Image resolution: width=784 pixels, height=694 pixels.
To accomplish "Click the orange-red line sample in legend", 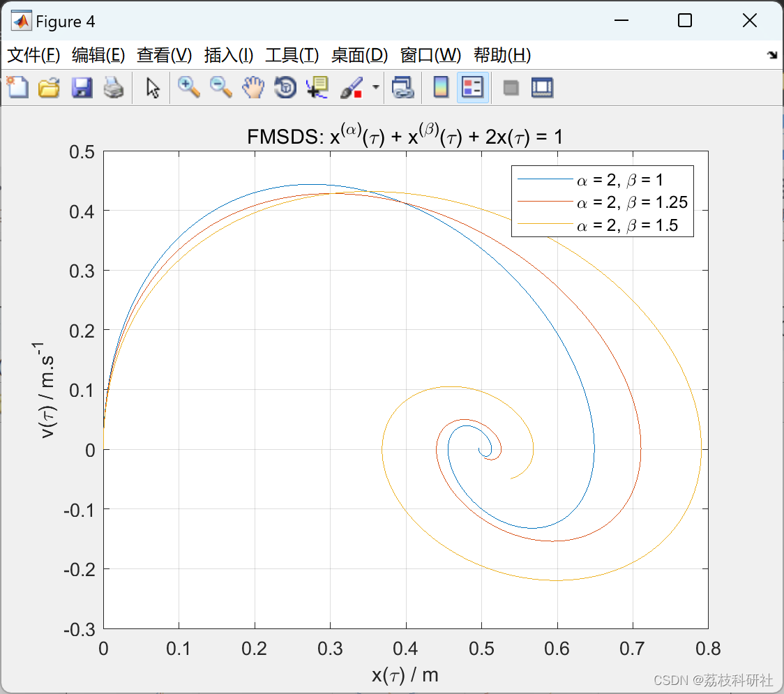I will pos(545,202).
